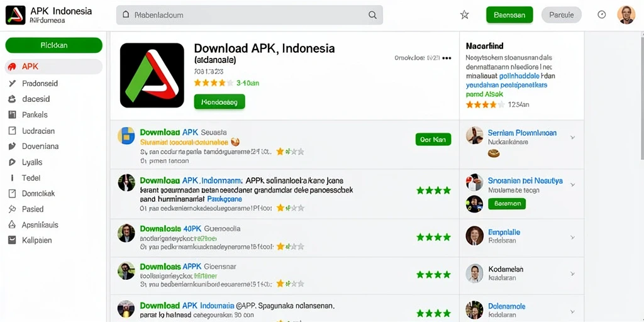Viewport: 644px width, 322px height.
Task: Open the Dolenamole link
Action: click(506, 306)
